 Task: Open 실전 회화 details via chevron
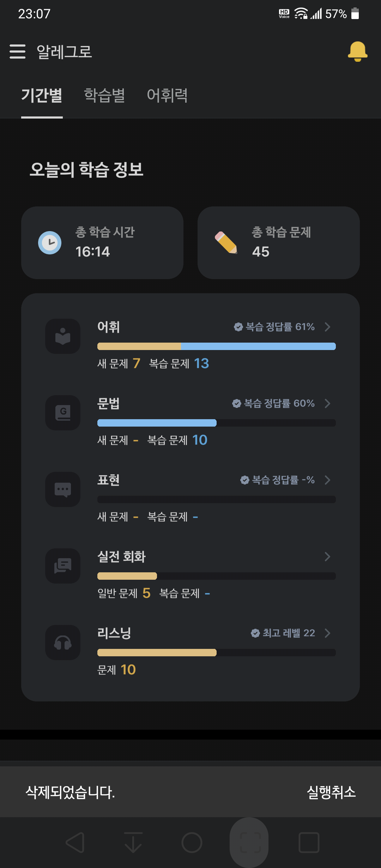point(327,556)
